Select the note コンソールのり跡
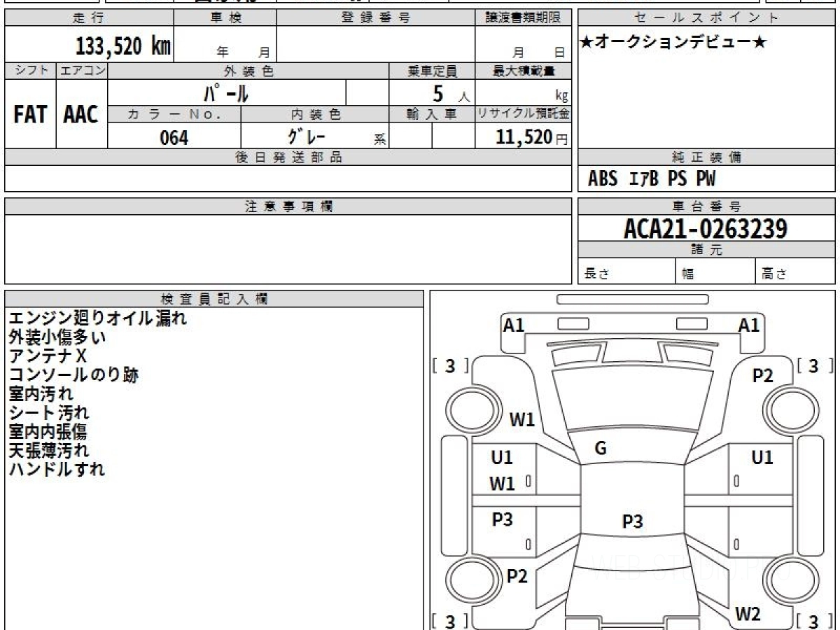Viewport: 840px width, 630px height. pyautogui.click(x=73, y=375)
